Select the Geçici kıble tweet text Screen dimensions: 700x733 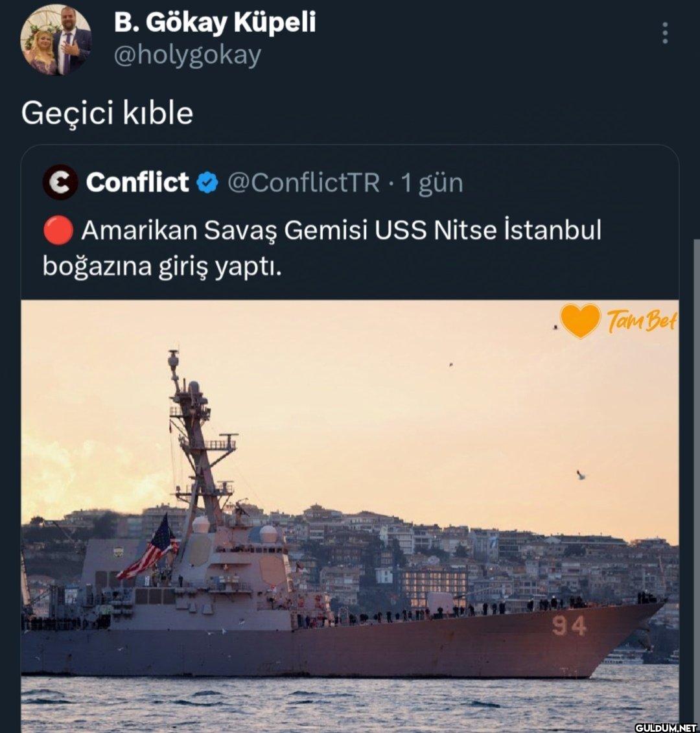pyautogui.click(x=107, y=113)
